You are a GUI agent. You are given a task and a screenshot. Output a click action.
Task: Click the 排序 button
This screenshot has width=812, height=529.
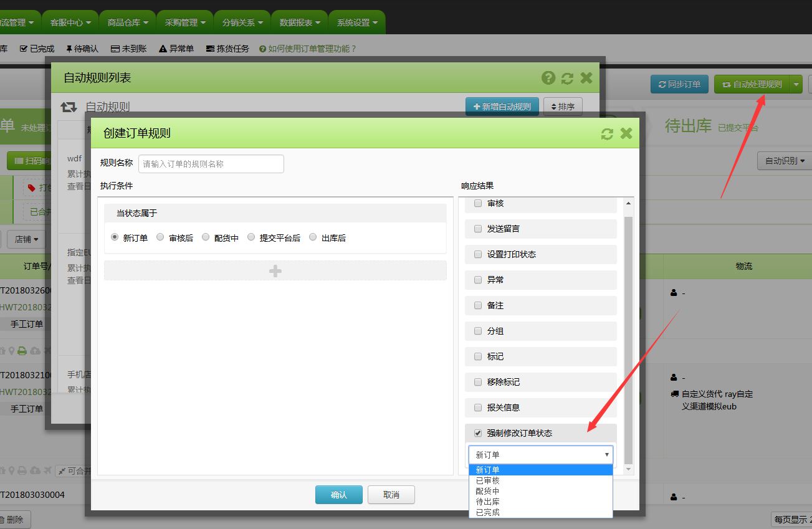coord(563,107)
